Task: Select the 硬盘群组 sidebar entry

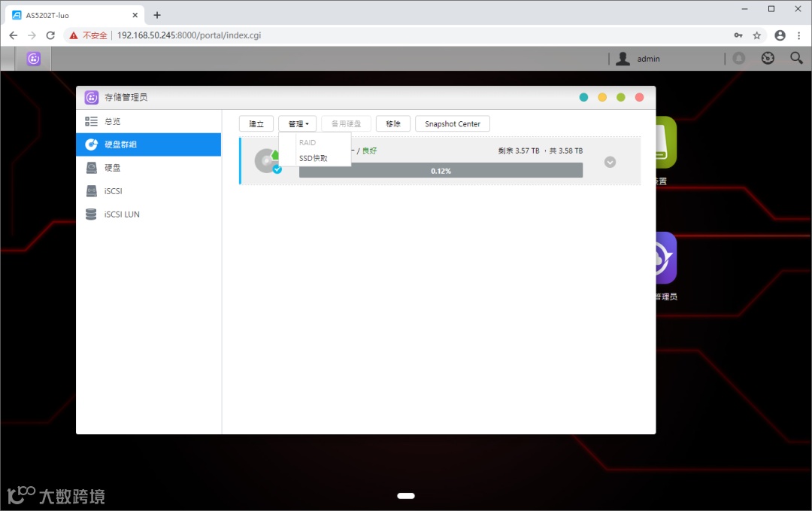Action: tap(123, 144)
